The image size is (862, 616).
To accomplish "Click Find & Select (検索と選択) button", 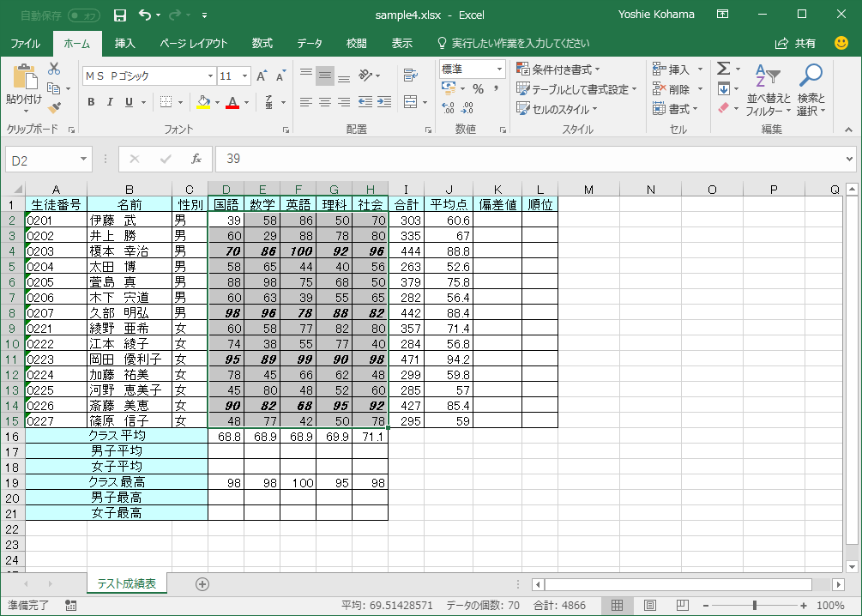I will (811, 89).
